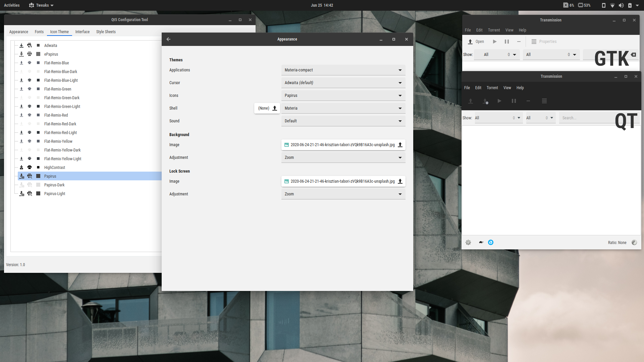The image size is (644, 362).
Task: Open the Lock Screen Adjustment dropdown
Action: click(343, 194)
